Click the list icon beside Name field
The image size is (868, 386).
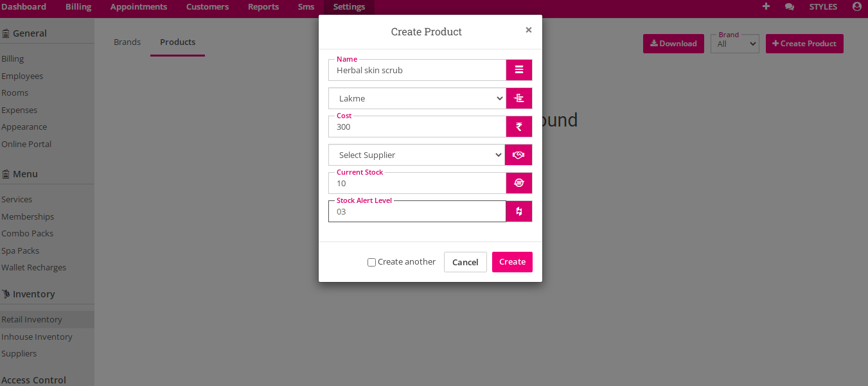click(519, 70)
